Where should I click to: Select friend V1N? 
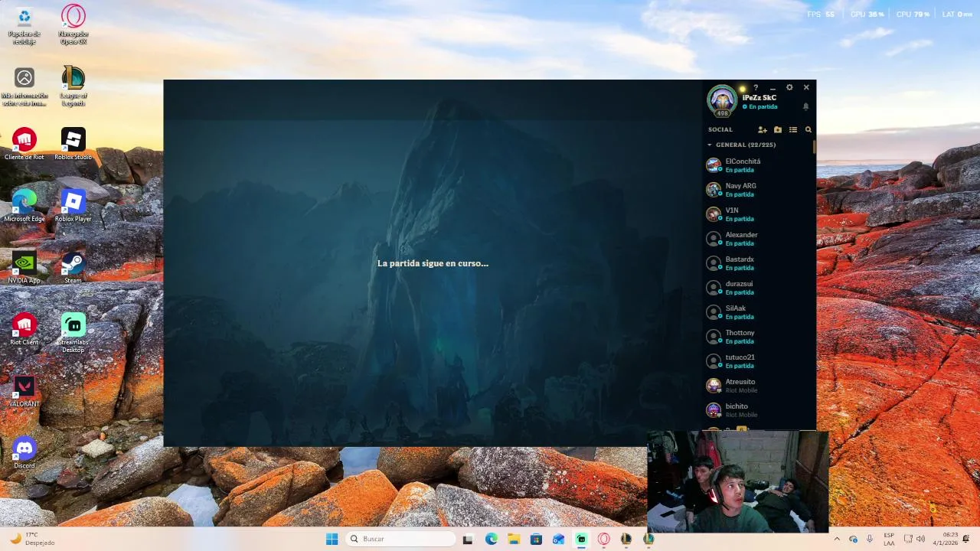[x=758, y=214]
